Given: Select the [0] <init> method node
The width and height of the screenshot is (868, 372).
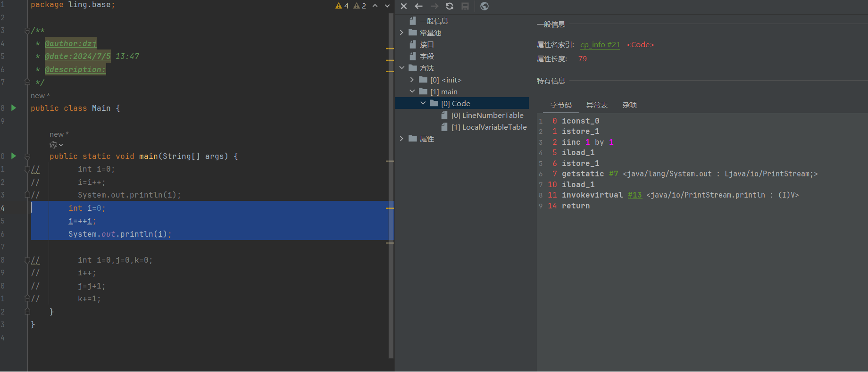Looking at the screenshot, I should pos(445,80).
